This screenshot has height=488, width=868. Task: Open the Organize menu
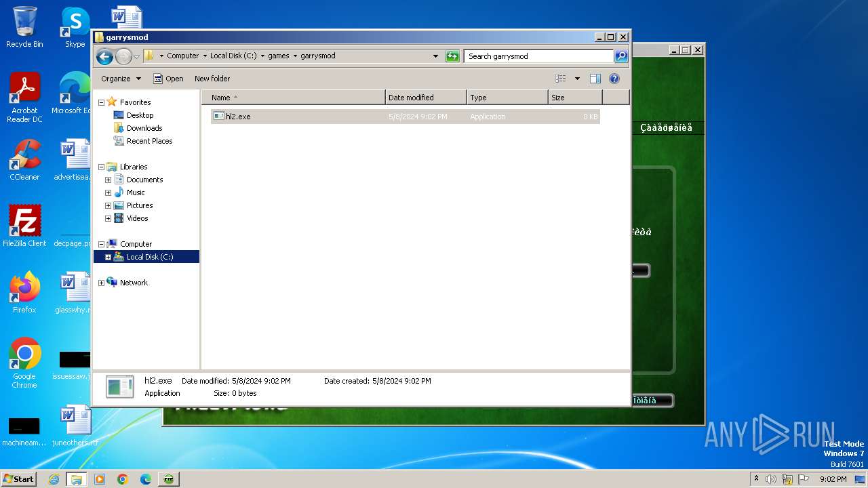click(121, 79)
